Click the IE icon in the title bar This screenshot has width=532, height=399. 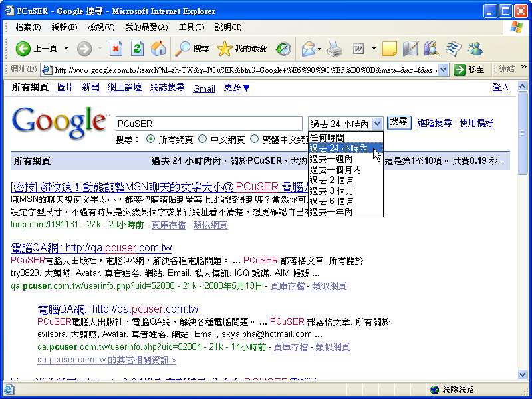click(9, 11)
